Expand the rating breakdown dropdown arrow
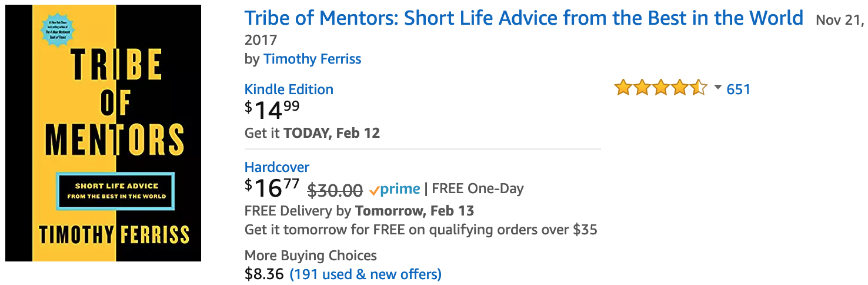The width and height of the screenshot is (868, 285). 717,88
